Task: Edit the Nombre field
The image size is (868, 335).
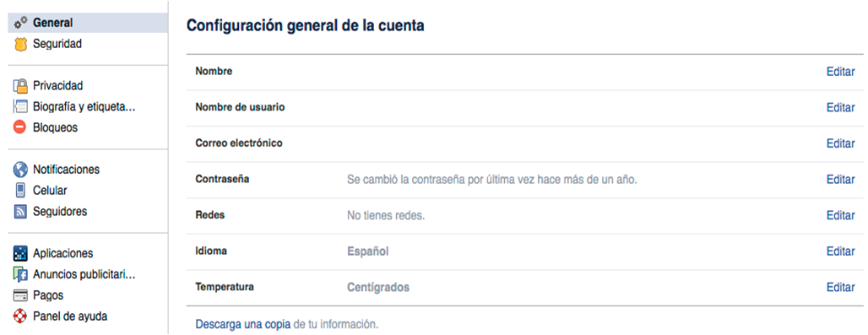Action: pyautogui.click(x=840, y=72)
